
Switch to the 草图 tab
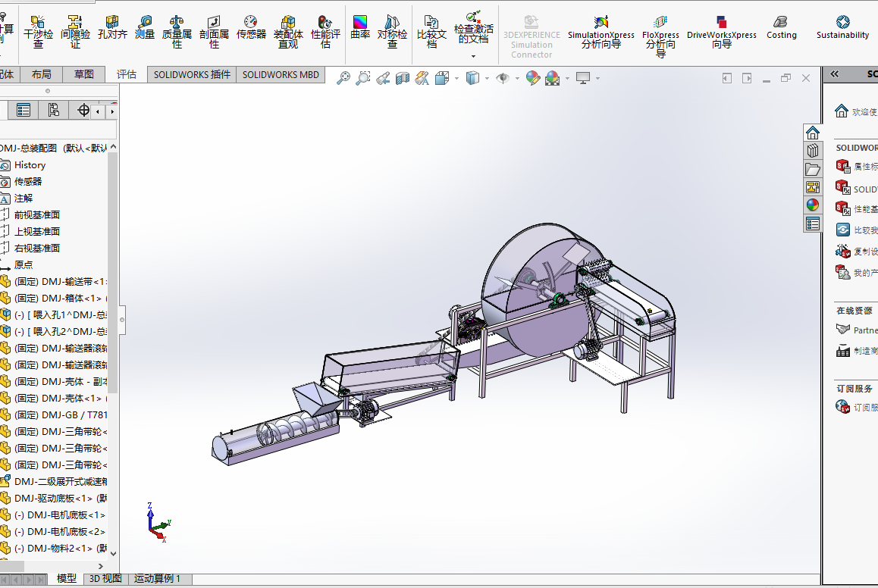84,74
